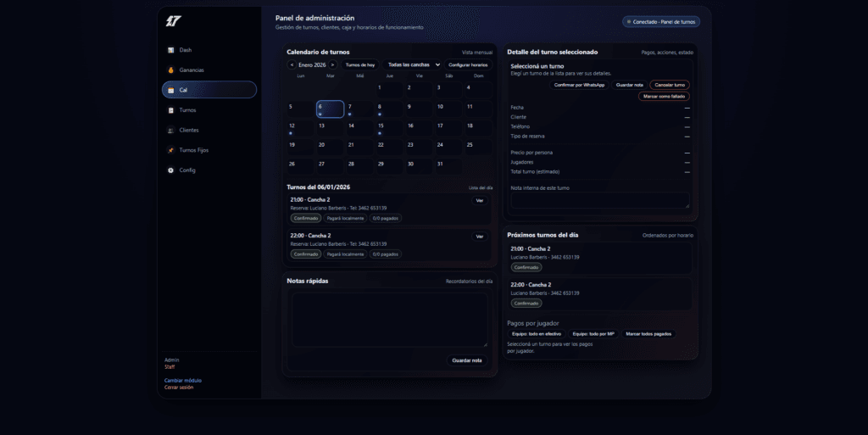The image size is (868, 435).
Task: View the 21:00 Cancha 2 booking
Action: point(479,201)
